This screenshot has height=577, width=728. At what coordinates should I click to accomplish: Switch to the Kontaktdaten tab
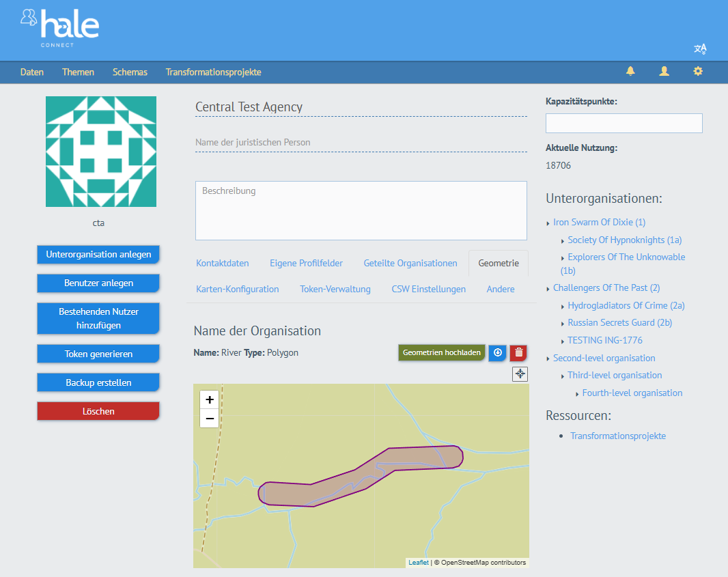pyautogui.click(x=222, y=263)
